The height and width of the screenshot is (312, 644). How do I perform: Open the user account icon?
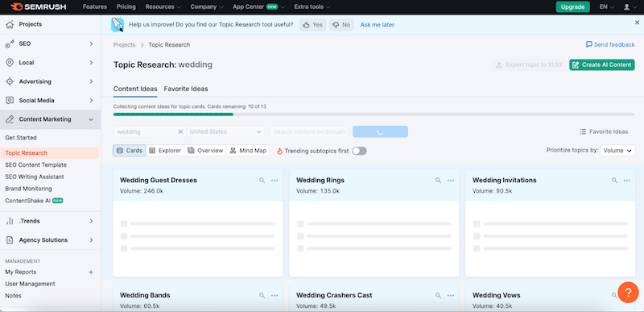tap(630, 7)
